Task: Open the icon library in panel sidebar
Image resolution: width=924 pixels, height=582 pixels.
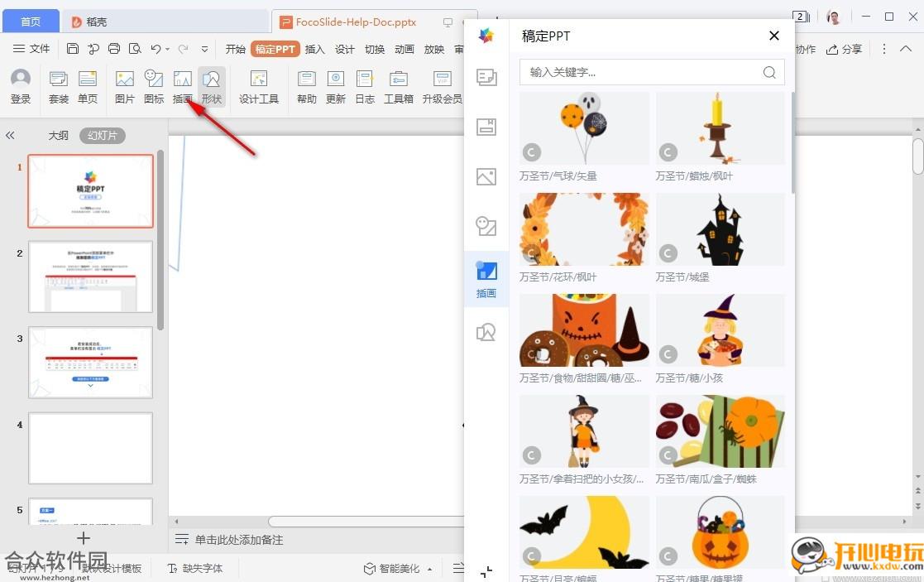Action: [486, 227]
